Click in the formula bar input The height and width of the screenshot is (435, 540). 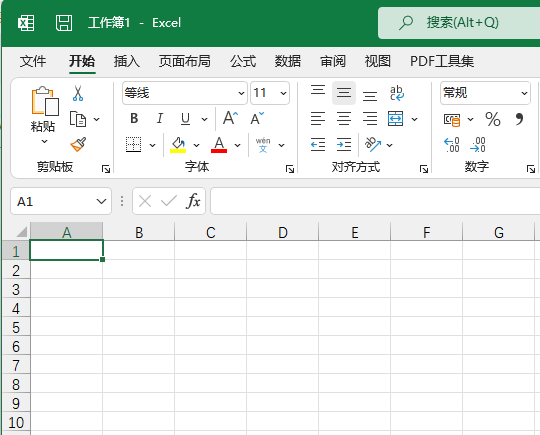click(375, 201)
